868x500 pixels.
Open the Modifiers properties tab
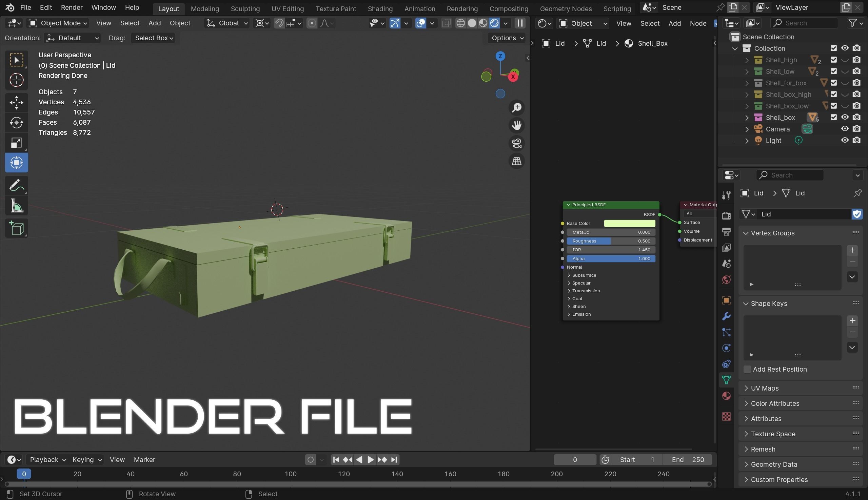726,316
